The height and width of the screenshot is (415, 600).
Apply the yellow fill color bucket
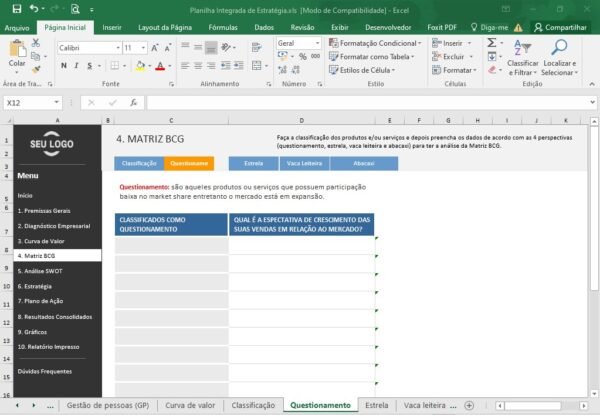(140, 66)
